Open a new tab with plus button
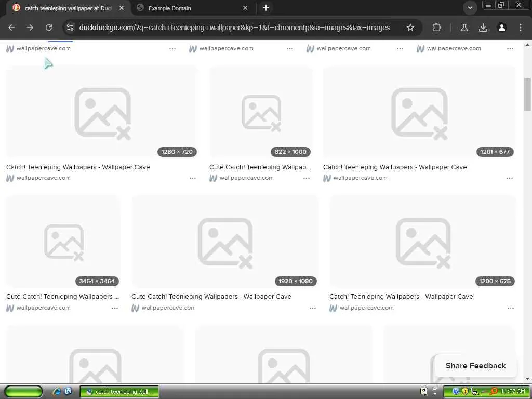The width and height of the screenshot is (532, 399). [266, 8]
